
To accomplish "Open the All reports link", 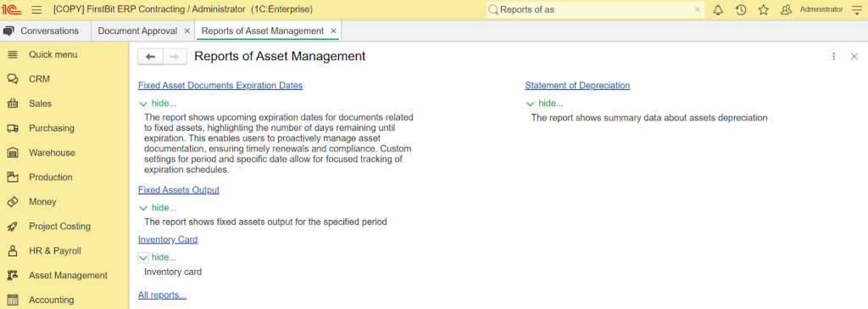I will point(162,295).
